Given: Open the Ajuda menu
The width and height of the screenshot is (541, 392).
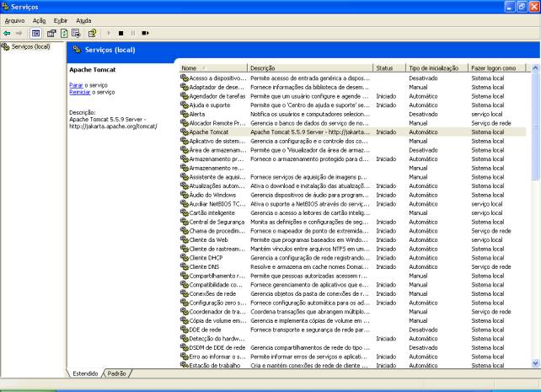Looking at the screenshot, I should click(83, 19).
